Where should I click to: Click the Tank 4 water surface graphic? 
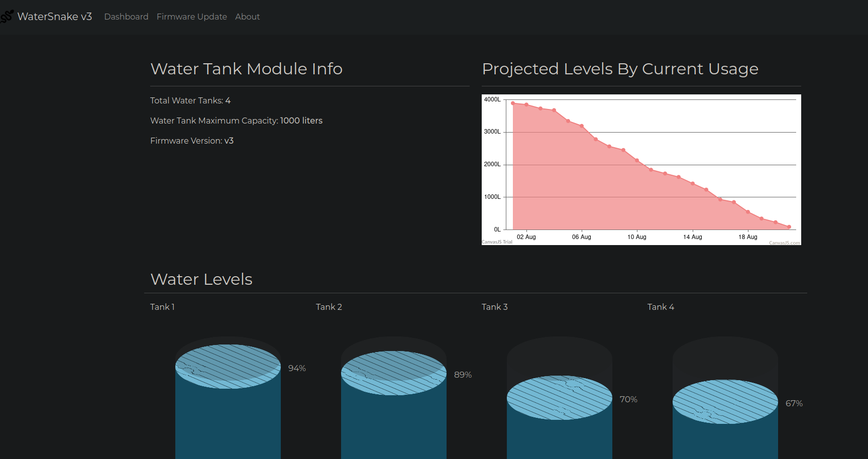[725, 402]
